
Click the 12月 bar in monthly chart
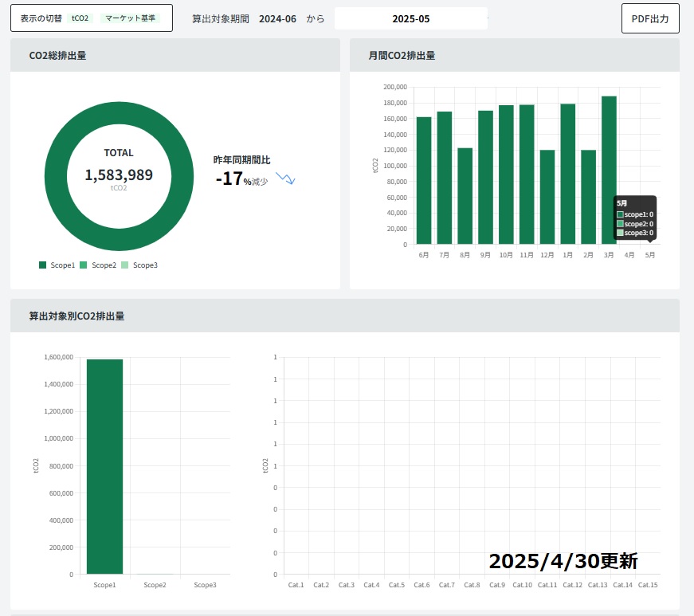(x=547, y=197)
